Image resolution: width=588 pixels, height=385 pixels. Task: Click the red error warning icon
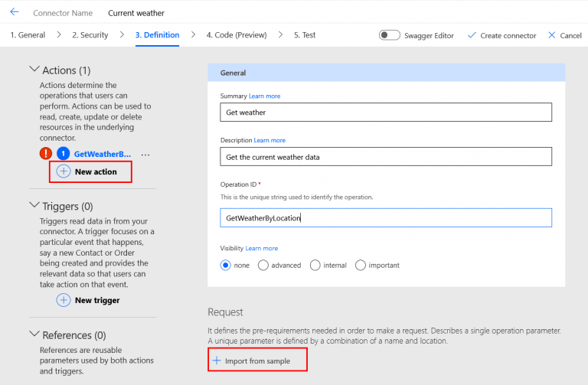pyautogui.click(x=46, y=154)
